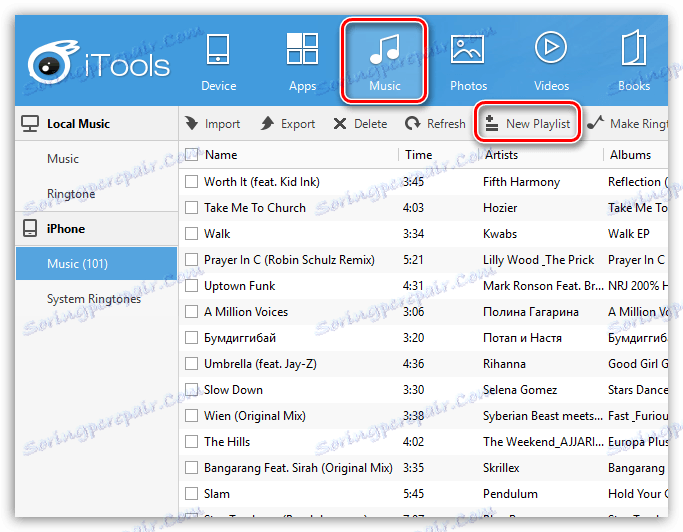Click the artist Skrillex
This screenshot has height=532, width=683.
(501, 468)
